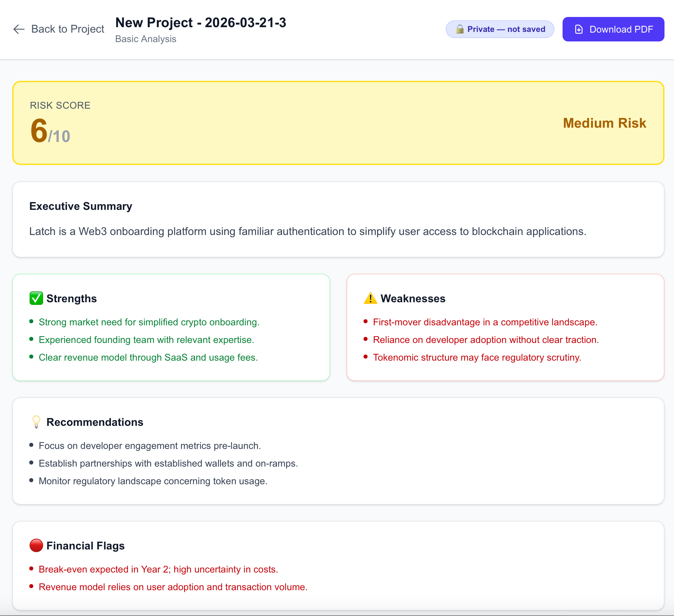The width and height of the screenshot is (674, 616).
Task: Click the back arrow icon
Action: [x=19, y=29]
